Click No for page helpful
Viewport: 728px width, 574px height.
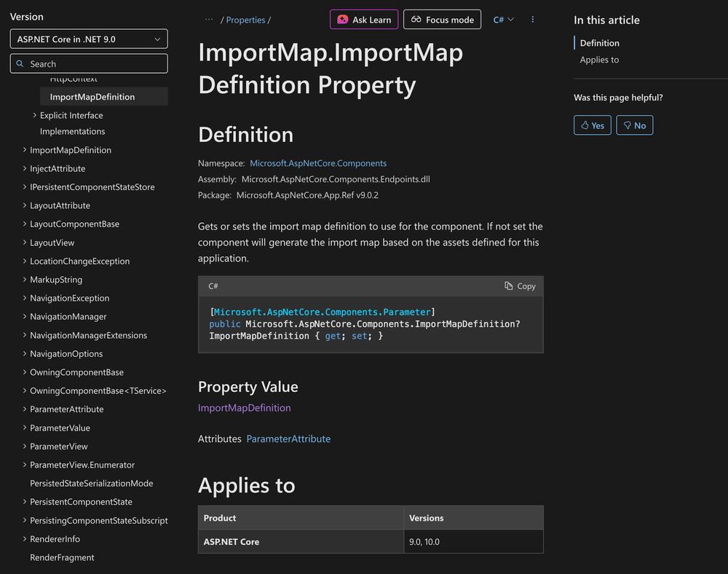tap(635, 125)
